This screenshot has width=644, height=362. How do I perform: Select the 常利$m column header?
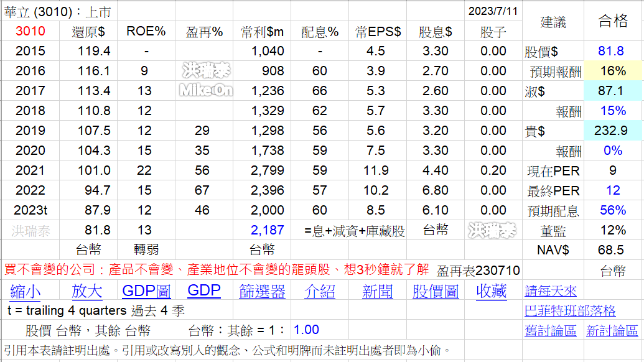262,32
